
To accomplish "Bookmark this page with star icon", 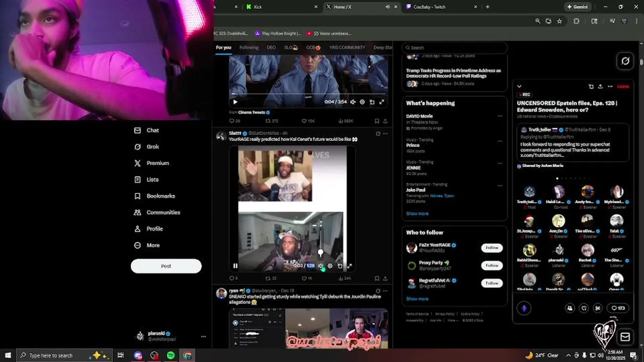I will click(x=559, y=21).
